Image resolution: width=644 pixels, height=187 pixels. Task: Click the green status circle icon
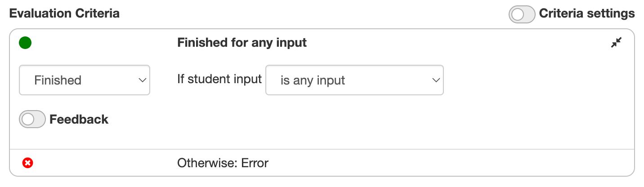(x=25, y=43)
